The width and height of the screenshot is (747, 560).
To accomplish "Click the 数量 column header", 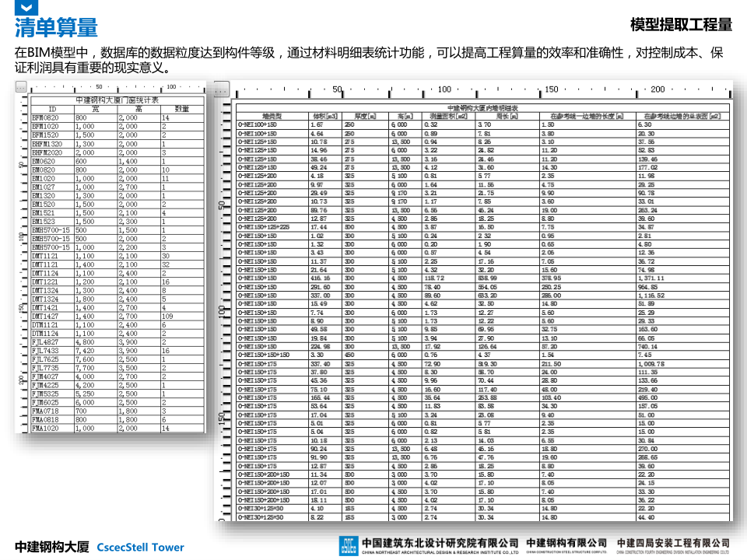I will (182, 109).
